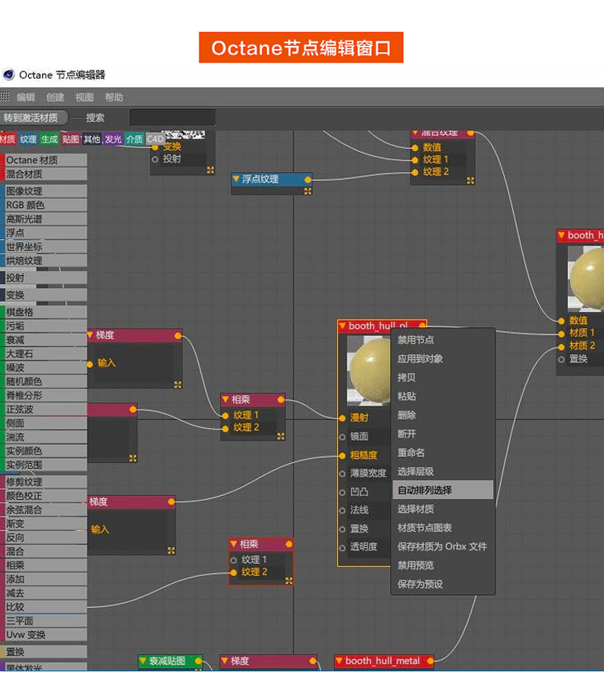Add 噪波 from node list
Screen dimensions: 604x700
(x=44, y=368)
